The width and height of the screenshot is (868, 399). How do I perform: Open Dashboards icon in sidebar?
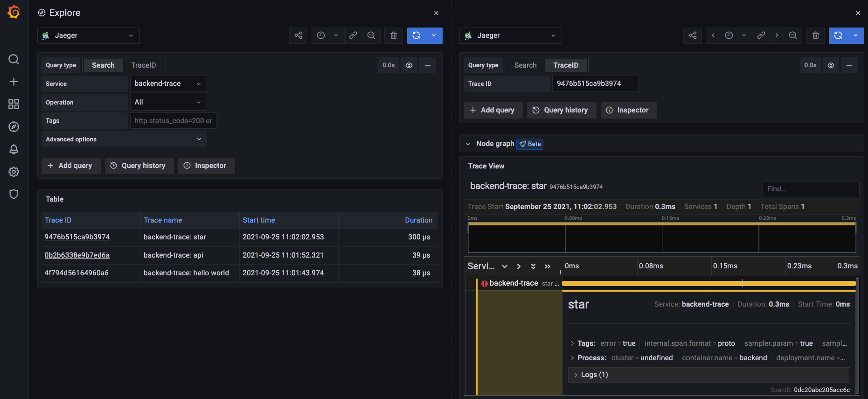click(14, 104)
